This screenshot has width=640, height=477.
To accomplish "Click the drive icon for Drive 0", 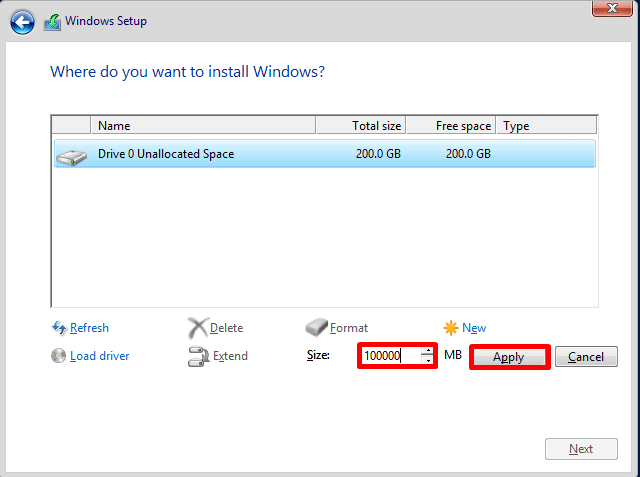I will click(71, 155).
